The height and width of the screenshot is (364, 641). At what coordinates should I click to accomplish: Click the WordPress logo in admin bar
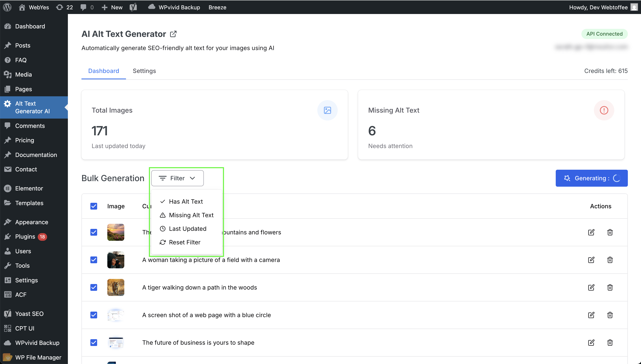(7, 7)
